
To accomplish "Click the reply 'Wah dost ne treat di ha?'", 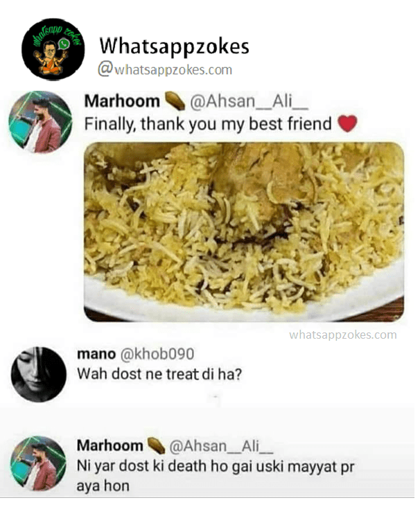I will (159, 374).
